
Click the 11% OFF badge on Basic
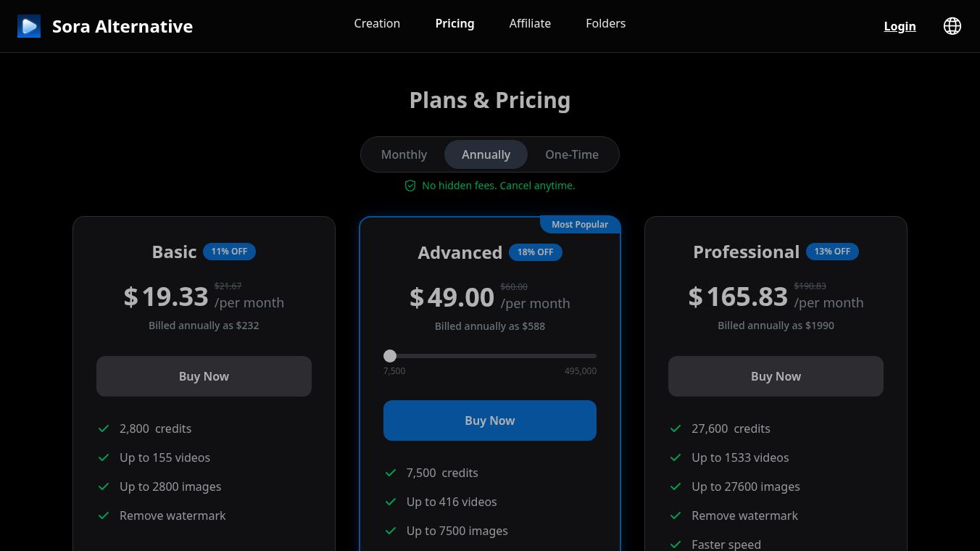pyautogui.click(x=229, y=252)
